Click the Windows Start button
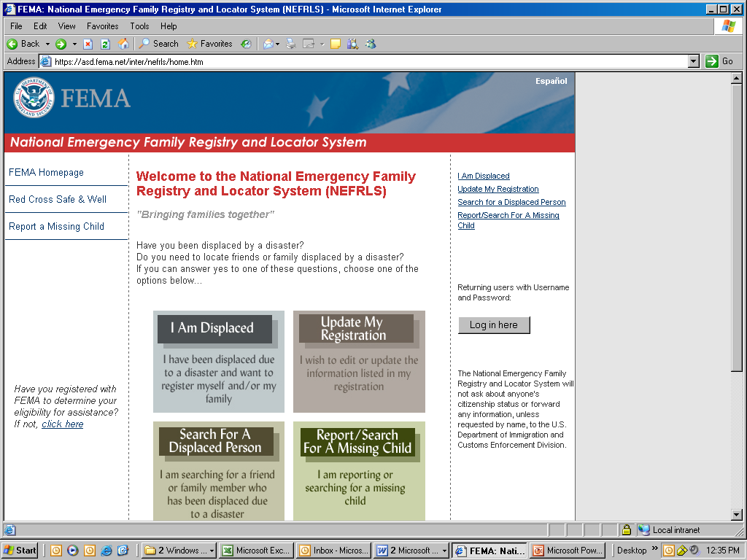 point(20,551)
